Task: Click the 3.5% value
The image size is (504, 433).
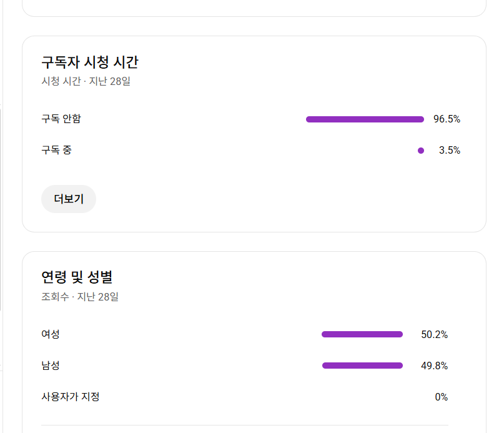Action: [x=449, y=151]
